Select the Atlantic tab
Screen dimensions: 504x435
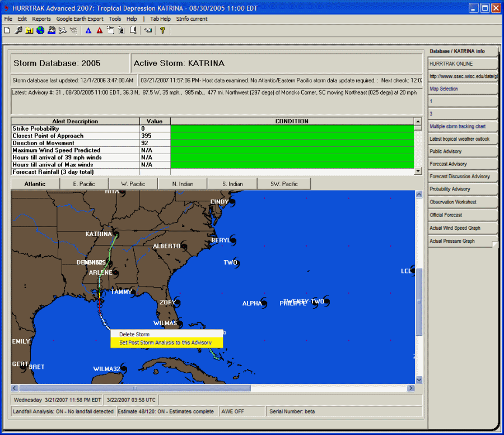pyautogui.click(x=35, y=184)
